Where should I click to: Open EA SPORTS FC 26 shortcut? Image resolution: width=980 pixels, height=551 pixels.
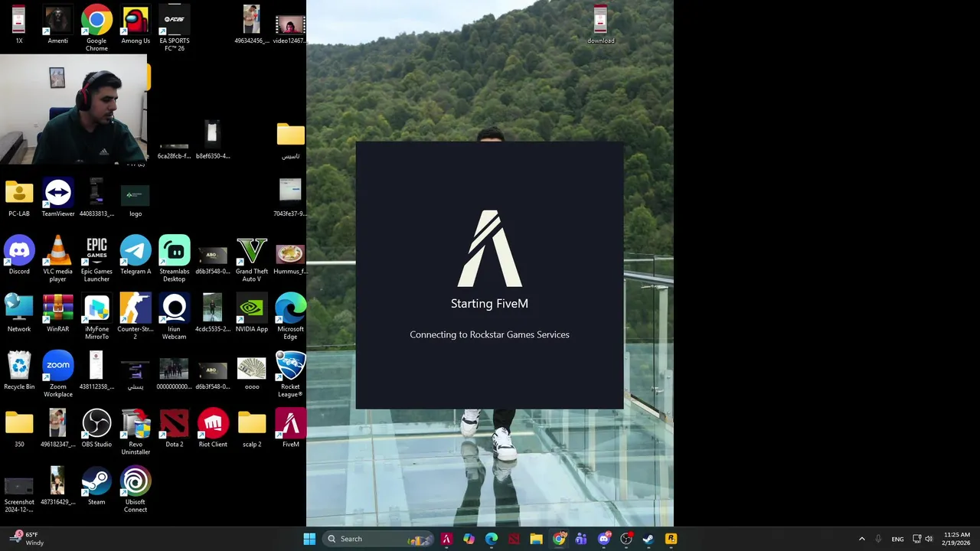point(175,28)
